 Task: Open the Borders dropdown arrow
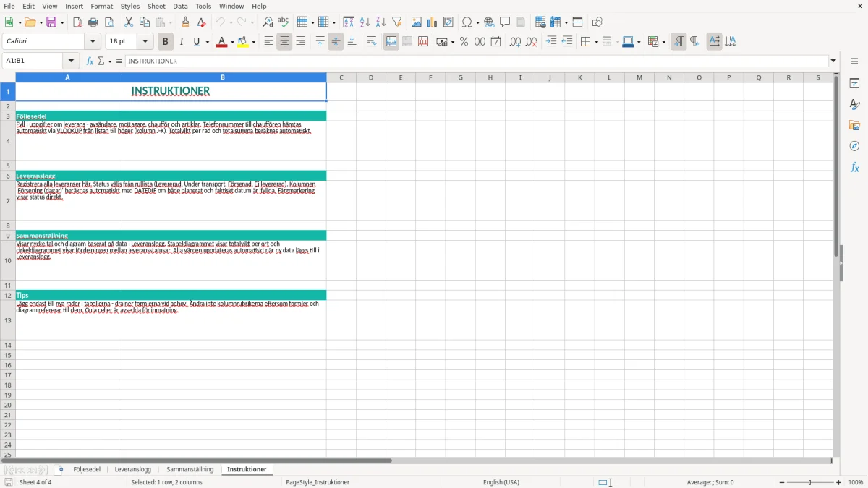[596, 42]
